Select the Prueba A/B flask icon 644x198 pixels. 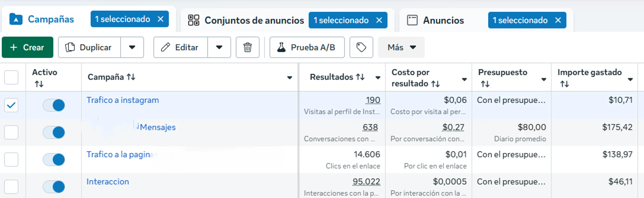tap(282, 47)
